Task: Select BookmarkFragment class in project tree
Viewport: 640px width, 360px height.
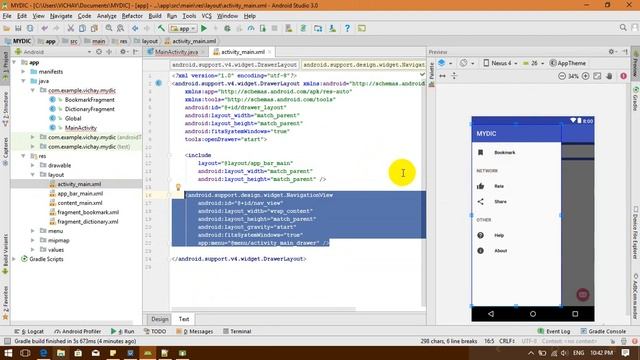Action: tap(89, 100)
